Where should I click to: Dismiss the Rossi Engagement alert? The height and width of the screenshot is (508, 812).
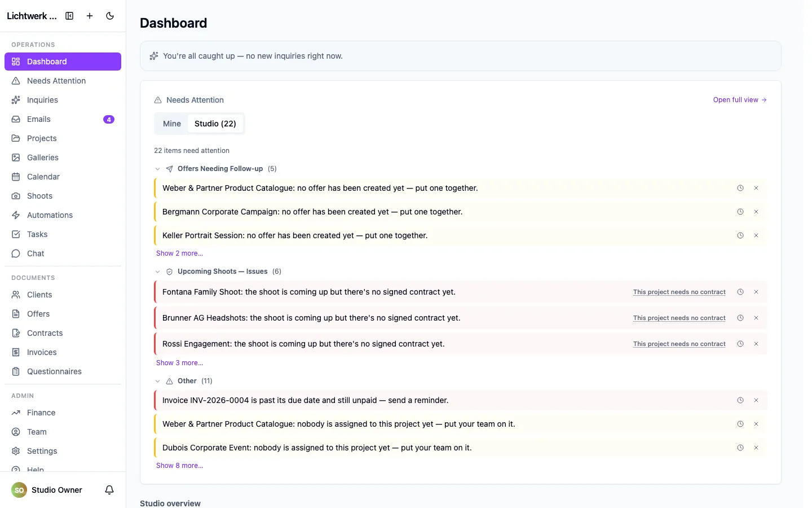coord(756,344)
